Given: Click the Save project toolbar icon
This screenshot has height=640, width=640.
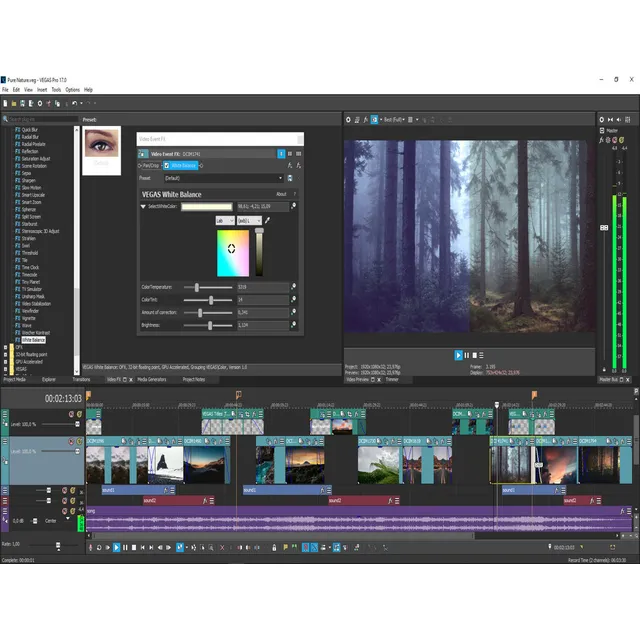Looking at the screenshot, I should [22, 104].
